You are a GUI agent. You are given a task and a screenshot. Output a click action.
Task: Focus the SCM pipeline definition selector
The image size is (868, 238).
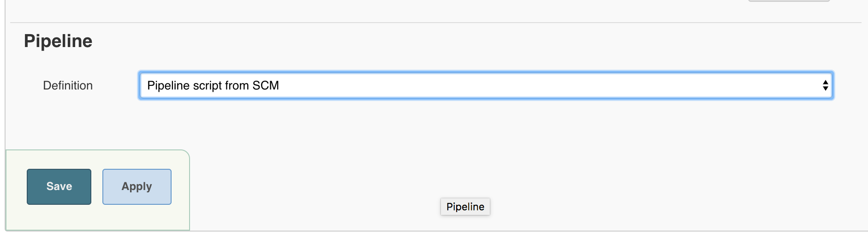(486, 85)
